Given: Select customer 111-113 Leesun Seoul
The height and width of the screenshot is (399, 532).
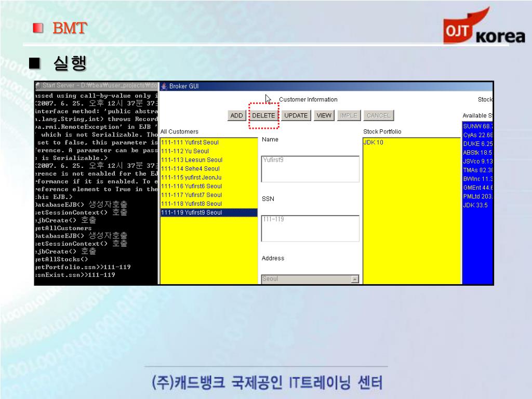Looking at the screenshot, I should point(209,160).
